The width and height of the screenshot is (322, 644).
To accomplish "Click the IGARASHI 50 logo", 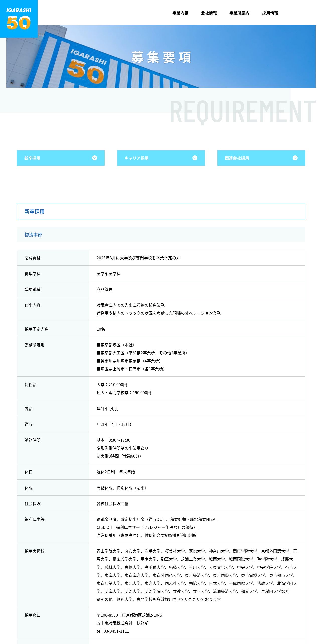I will tap(19, 19).
